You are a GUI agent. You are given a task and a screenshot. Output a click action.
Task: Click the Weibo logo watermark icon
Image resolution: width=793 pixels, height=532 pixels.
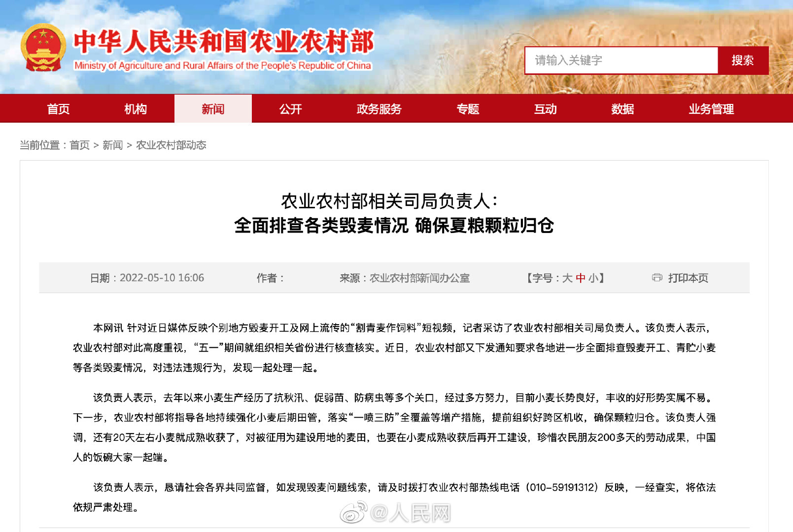click(x=354, y=512)
